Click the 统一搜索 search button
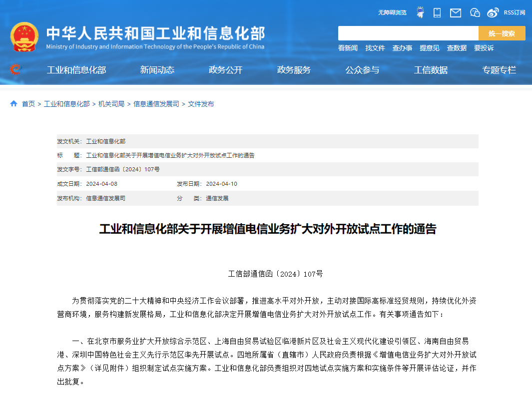The height and width of the screenshot is (397, 532). point(501,33)
